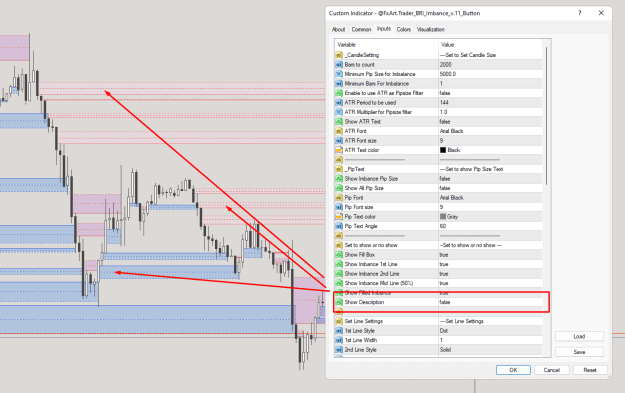Toggle the true value of Show Imbalance Mid Line (50%)
Viewport: 625px width, 393px height.
444,283
